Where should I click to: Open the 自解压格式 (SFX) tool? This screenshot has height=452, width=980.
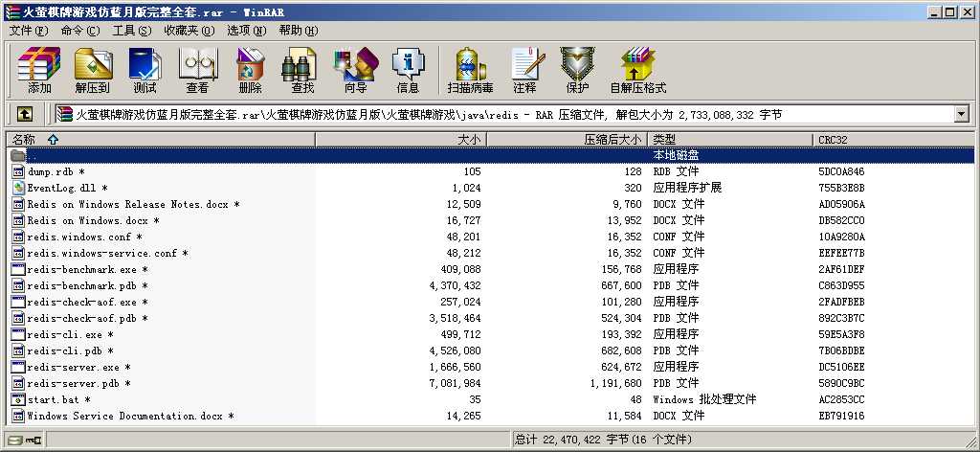638,69
